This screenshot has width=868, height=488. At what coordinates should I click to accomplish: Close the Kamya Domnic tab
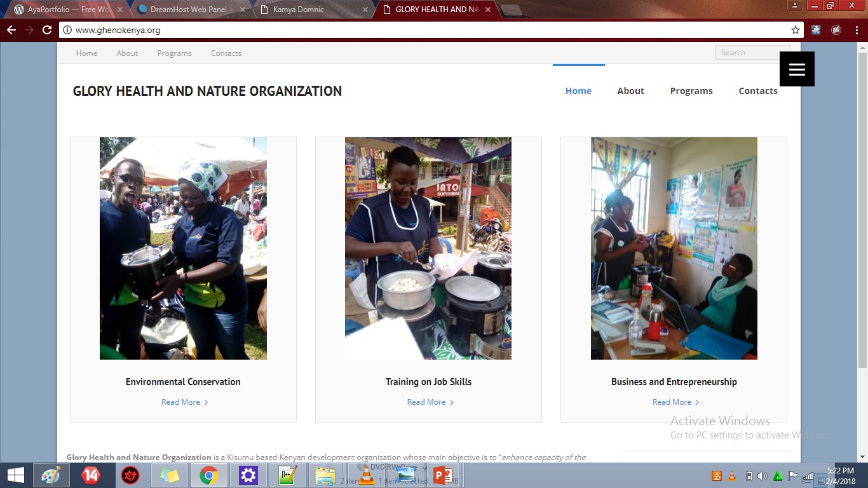tap(365, 10)
